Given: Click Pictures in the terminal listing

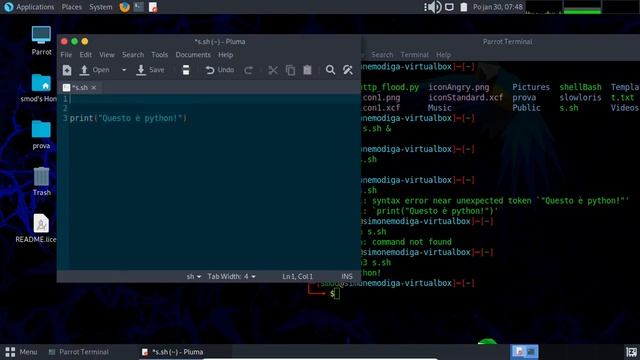Looking at the screenshot, I should (x=531, y=87).
